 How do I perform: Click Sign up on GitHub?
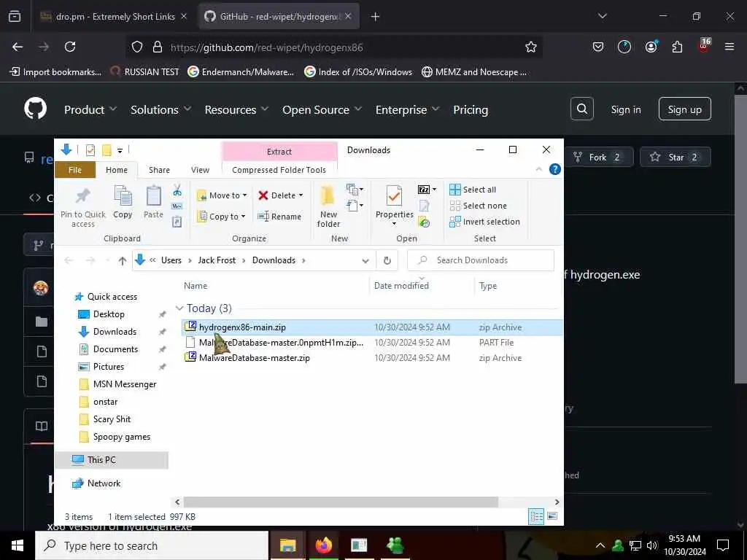point(684,109)
